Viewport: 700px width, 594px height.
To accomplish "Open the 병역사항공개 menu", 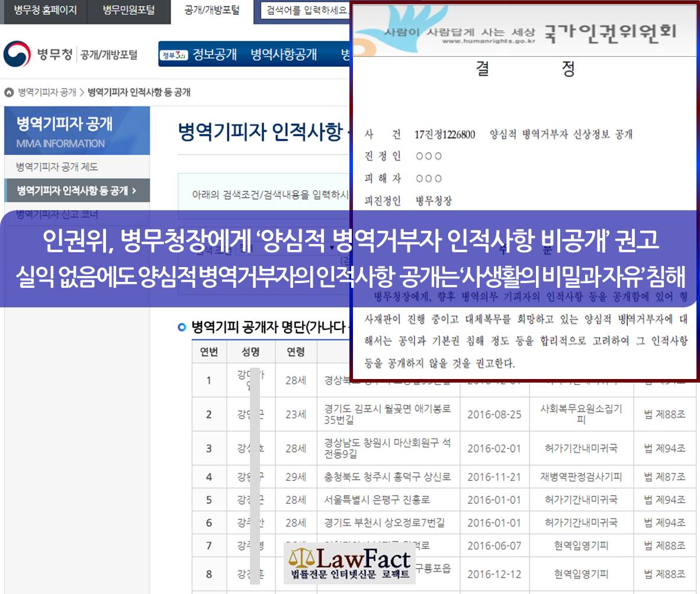I will click(284, 54).
